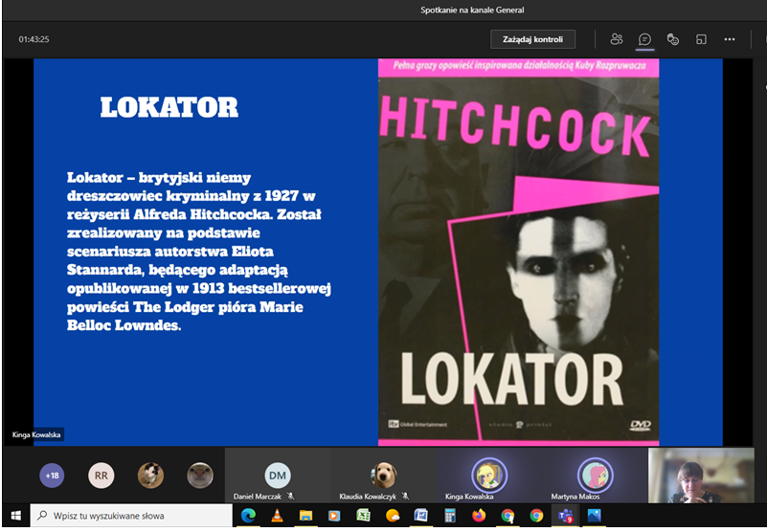Click the Windows taskbar search box
Screen dimensions: 767x532
pyautogui.click(x=131, y=516)
